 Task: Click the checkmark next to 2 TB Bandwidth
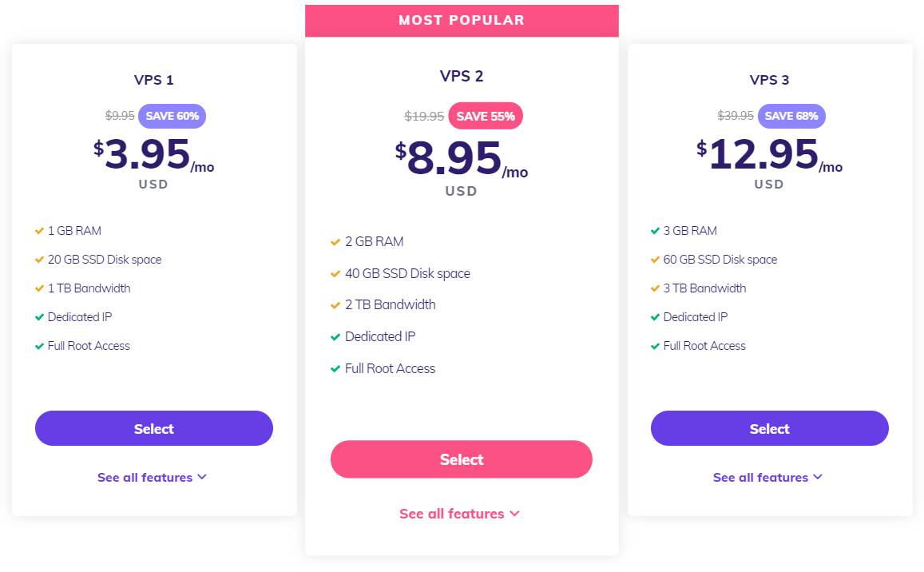335,304
